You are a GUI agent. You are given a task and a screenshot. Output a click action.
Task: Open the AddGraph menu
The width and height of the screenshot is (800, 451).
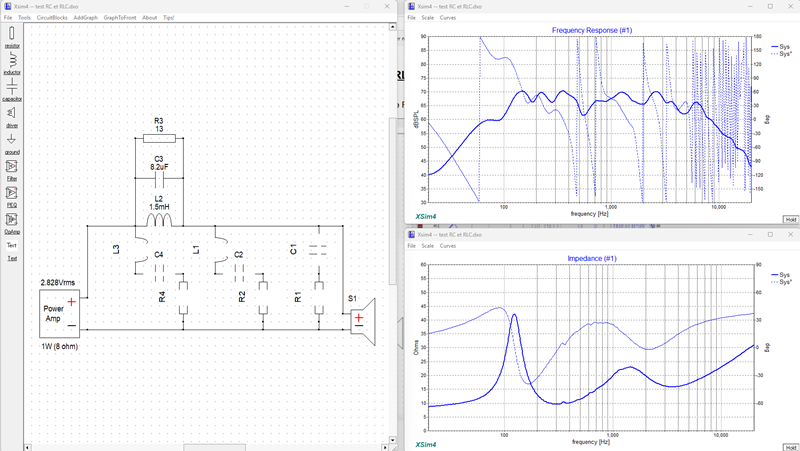pos(85,17)
